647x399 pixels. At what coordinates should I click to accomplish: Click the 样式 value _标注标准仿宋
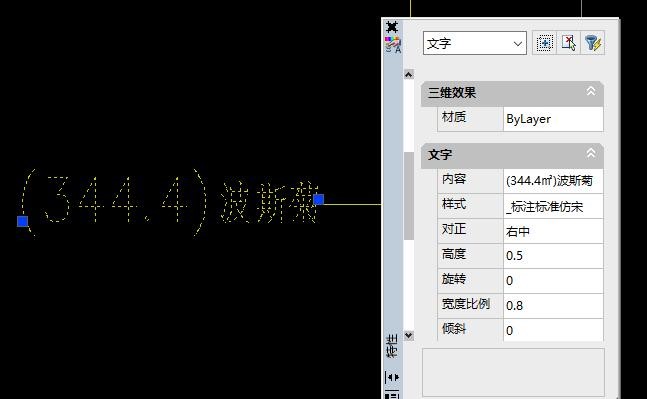(x=553, y=206)
